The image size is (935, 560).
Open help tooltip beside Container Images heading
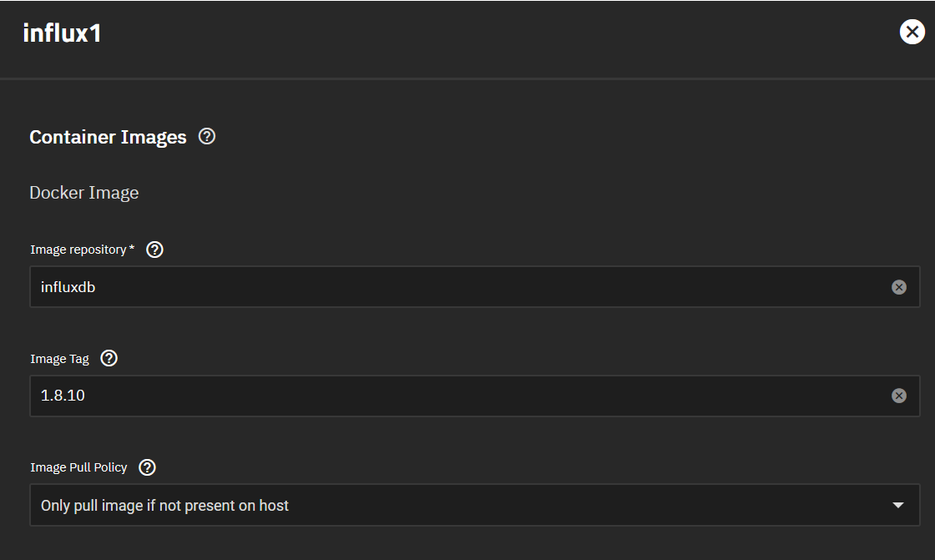point(207,137)
